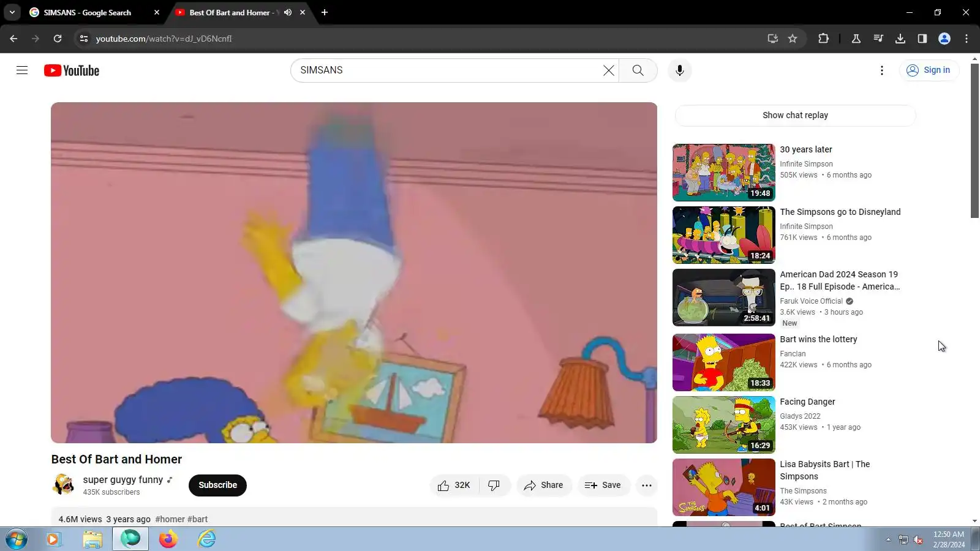Open YouTube settings three-dot menu
This screenshot has height=551, width=980.
(882, 70)
